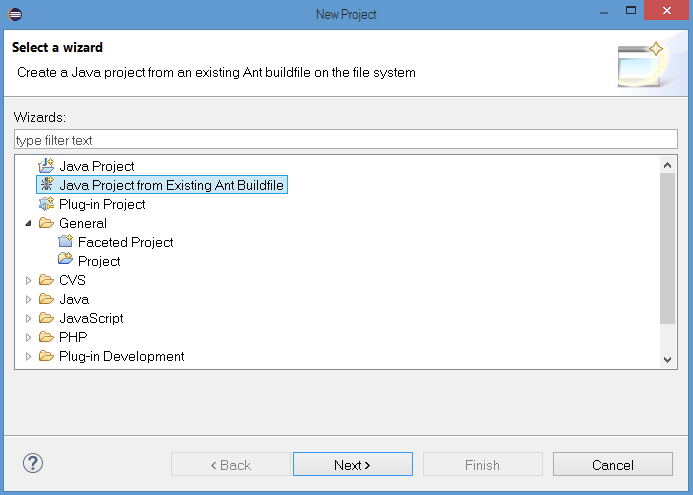This screenshot has width=693, height=495.
Task: Click the Faceted Project icon
Action: pos(65,242)
